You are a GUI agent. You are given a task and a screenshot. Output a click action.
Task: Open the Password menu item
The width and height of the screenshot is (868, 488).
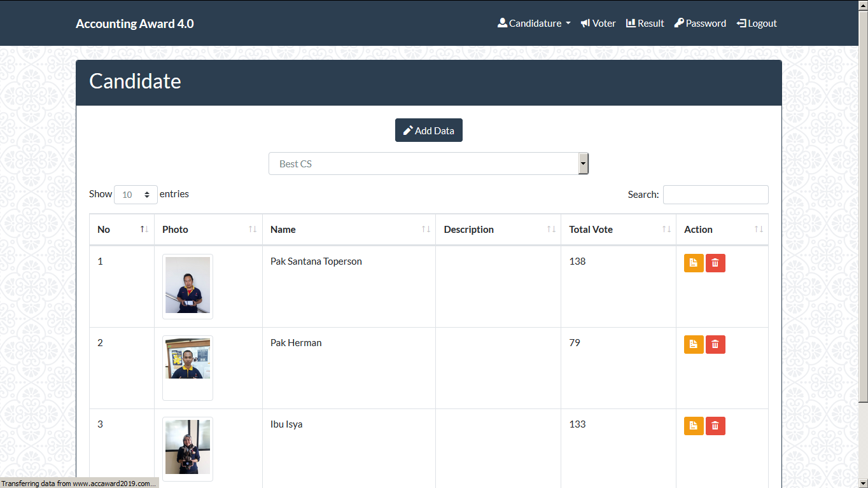coord(700,24)
